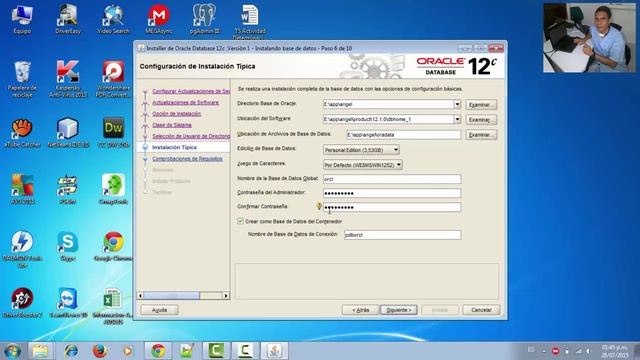This screenshot has height=360, width=640.
Task: Launch Firefox from the taskbar
Action: pos(99,351)
